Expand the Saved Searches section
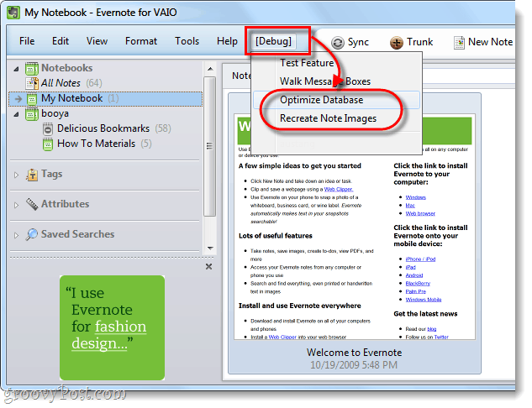The width and height of the screenshot is (532, 408). [x=16, y=235]
